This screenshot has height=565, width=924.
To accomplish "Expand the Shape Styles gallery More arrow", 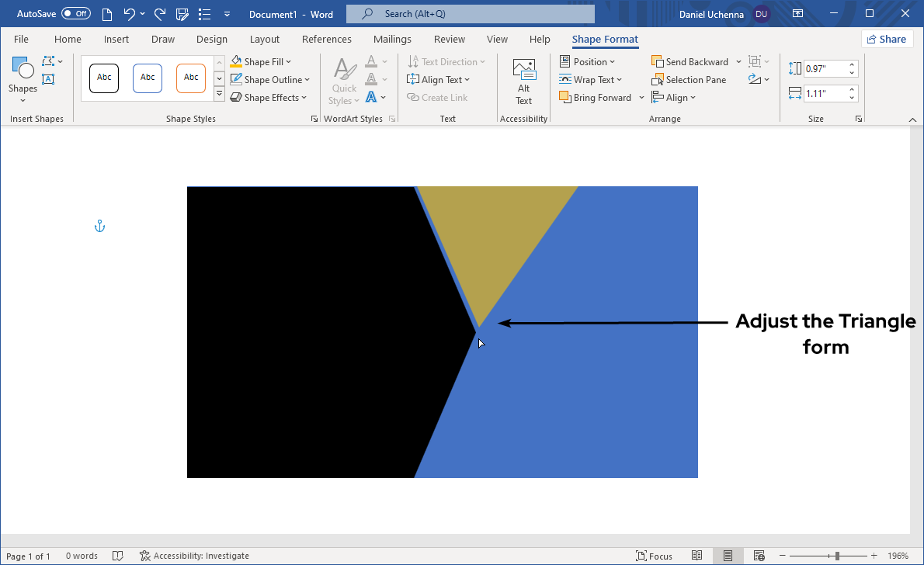I will click(x=219, y=95).
